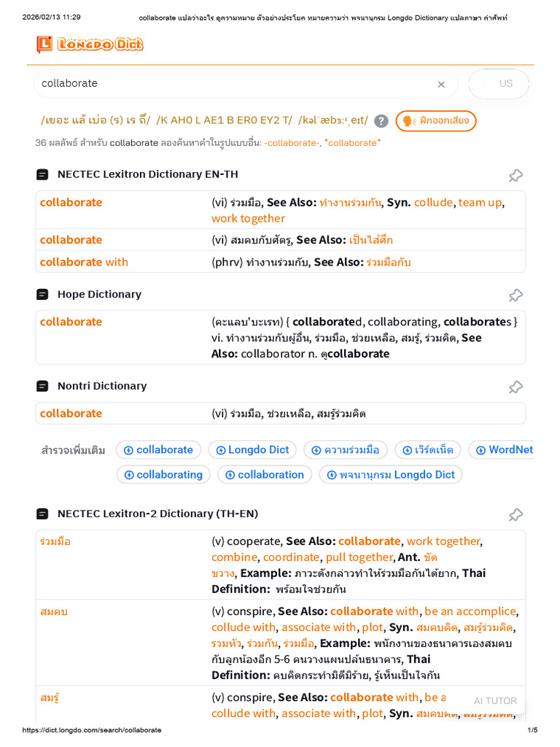
Task: Collapse the Nontri Dictionary section
Action: tap(42, 386)
